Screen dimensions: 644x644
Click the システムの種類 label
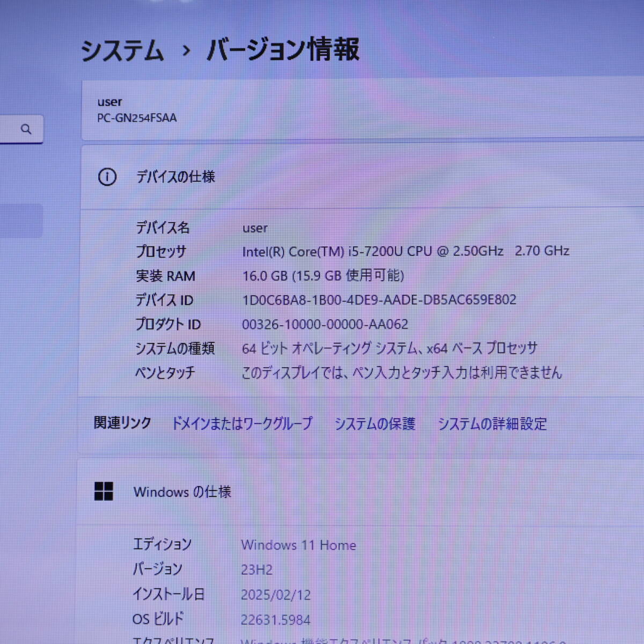pos(175,348)
